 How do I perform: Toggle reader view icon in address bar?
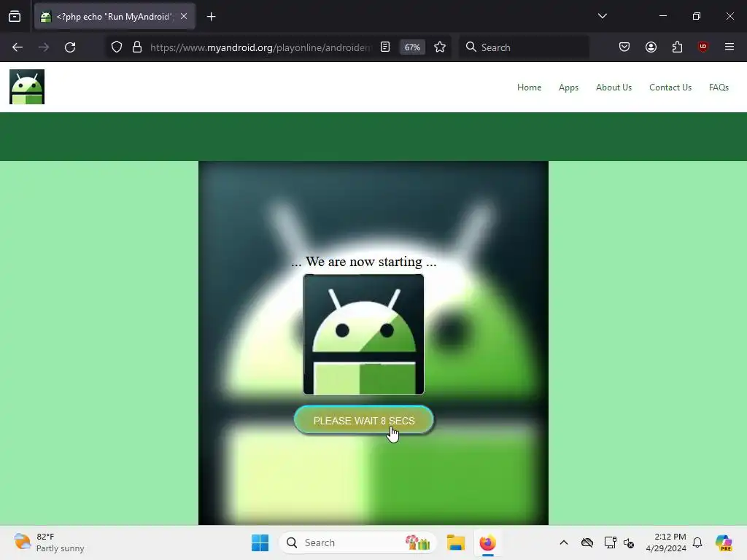(x=385, y=47)
